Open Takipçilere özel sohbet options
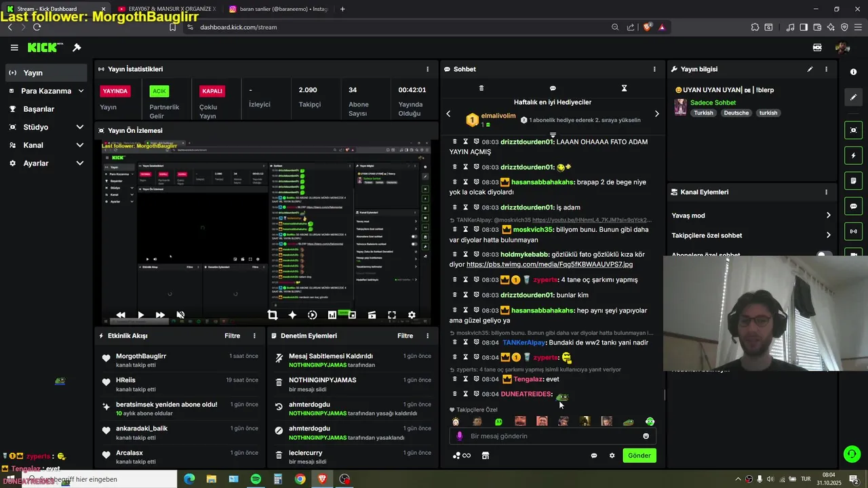 coord(751,235)
